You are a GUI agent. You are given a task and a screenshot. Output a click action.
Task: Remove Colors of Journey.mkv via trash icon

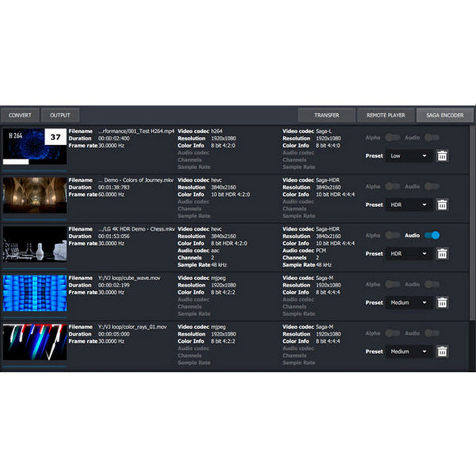pyautogui.click(x=442, y=205)
